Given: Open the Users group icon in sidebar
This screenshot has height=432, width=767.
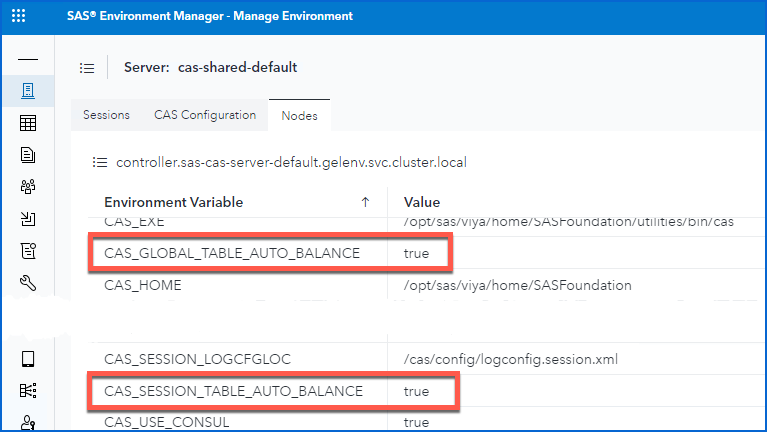Looking at the screenshot, I should [28, 186].
